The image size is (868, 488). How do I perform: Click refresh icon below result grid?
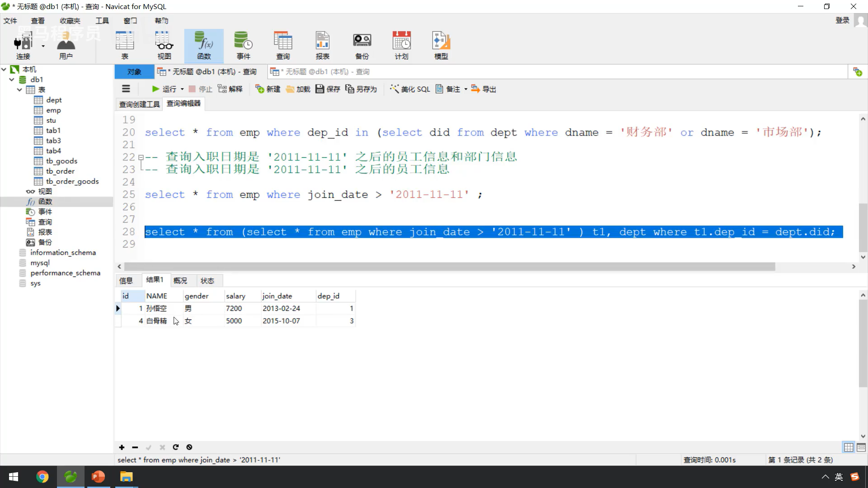[x=175, y=447]
